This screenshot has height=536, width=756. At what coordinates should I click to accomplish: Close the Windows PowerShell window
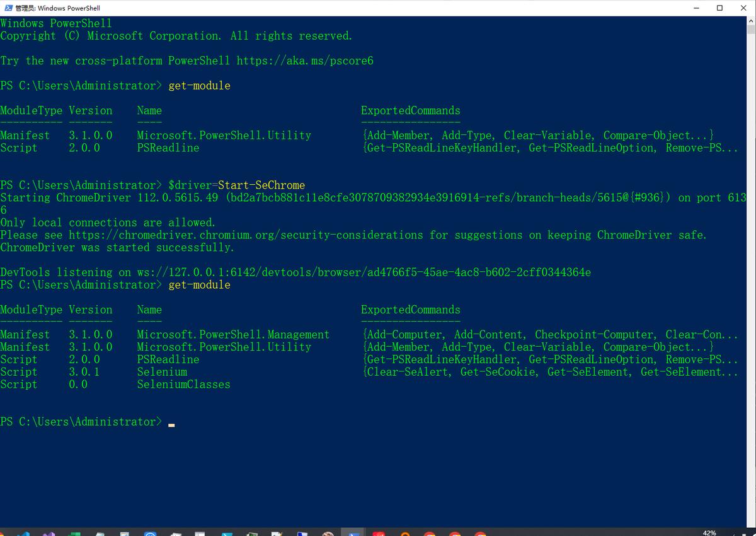pos(743,8)
